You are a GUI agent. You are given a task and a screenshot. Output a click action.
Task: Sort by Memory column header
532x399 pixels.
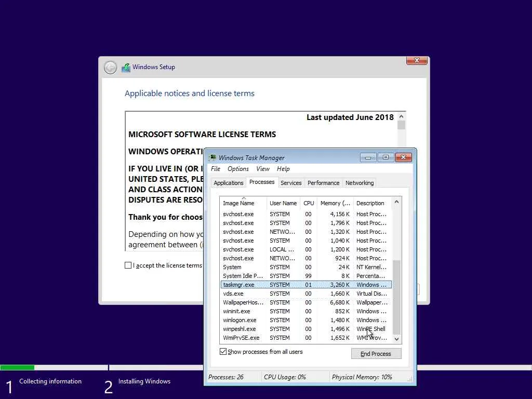click(335, 203)
